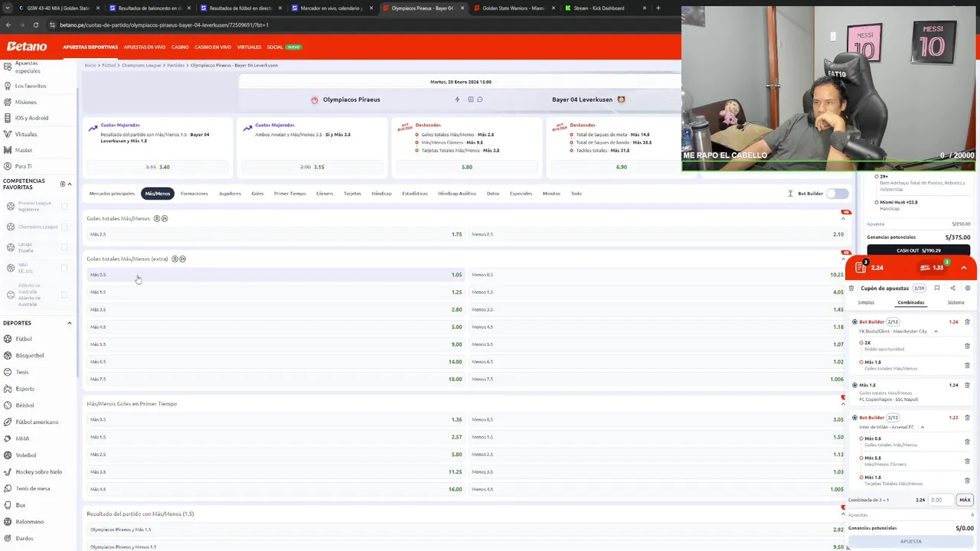Open Esports sport icon
The height and width of the screenshot is (551, 980).
click(8, 389)
